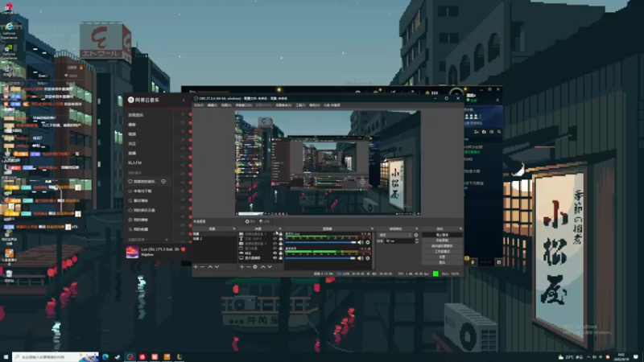Move the selected source up

263,267
